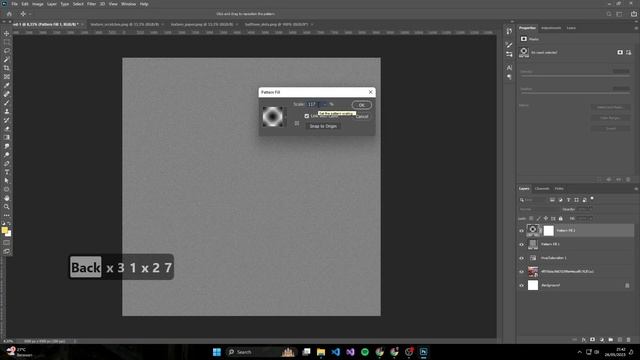Select the Brush tool
The image size is (640, 360).
(7, 103)
